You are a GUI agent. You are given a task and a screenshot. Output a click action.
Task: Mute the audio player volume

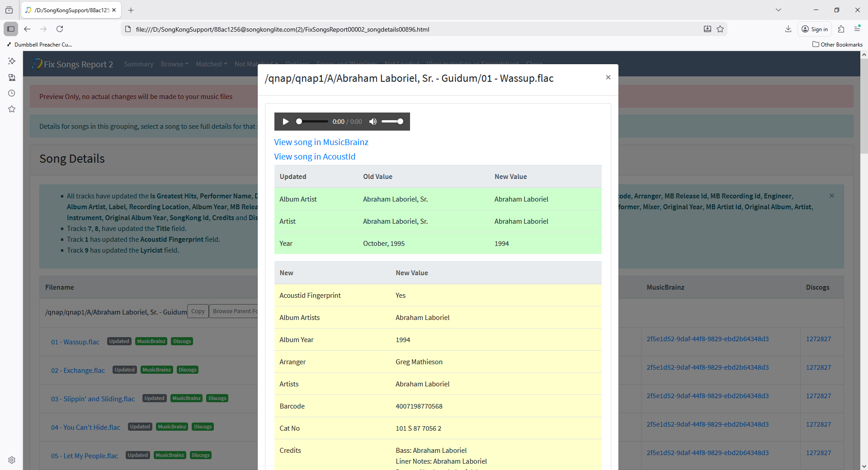click(373, 122)
